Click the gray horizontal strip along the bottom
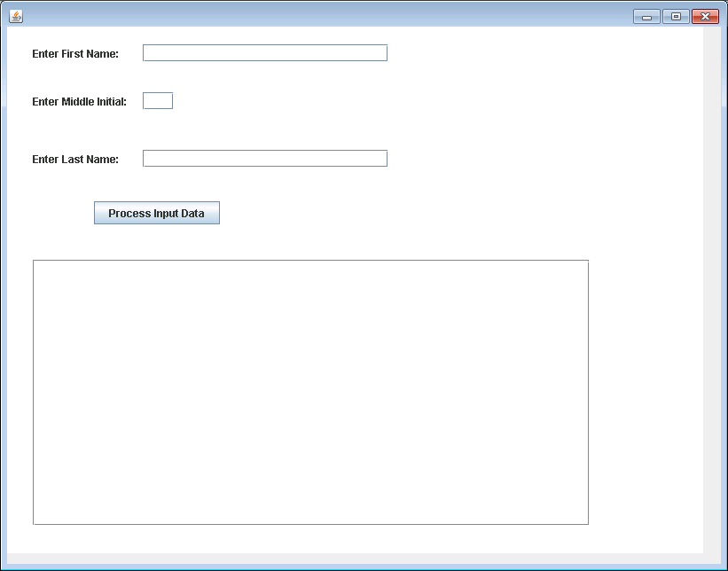 tap(355, 559)
